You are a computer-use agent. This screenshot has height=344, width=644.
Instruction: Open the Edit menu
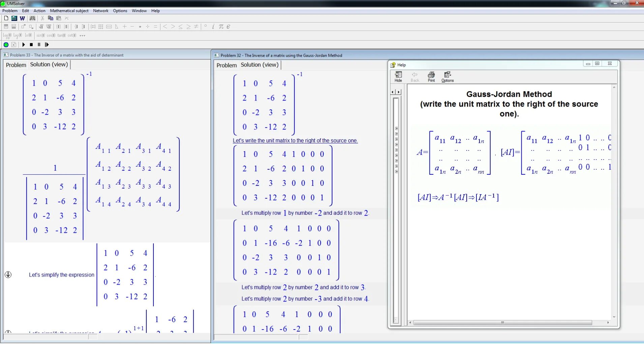click(x=26, y=11)
